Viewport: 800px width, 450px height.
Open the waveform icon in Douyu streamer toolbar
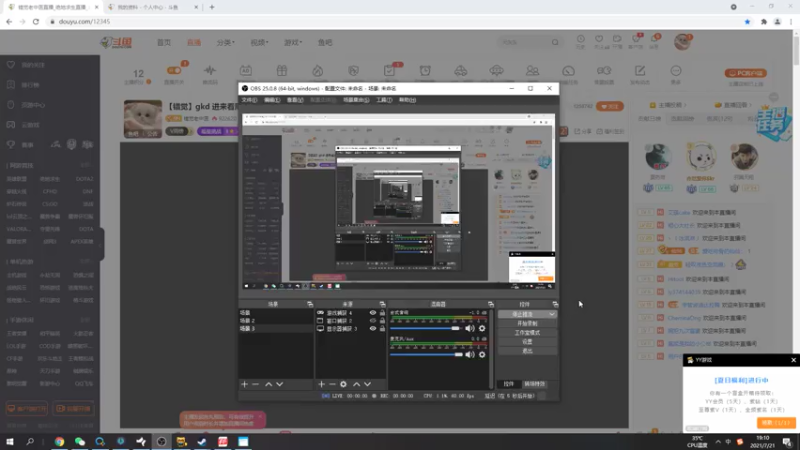[210, 71]
